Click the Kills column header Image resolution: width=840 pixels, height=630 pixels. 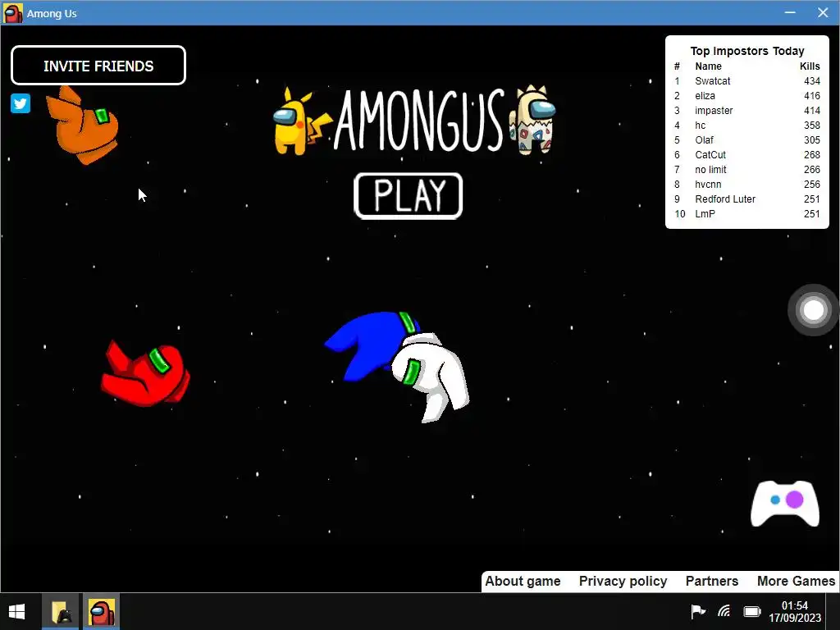pos(810,66)
